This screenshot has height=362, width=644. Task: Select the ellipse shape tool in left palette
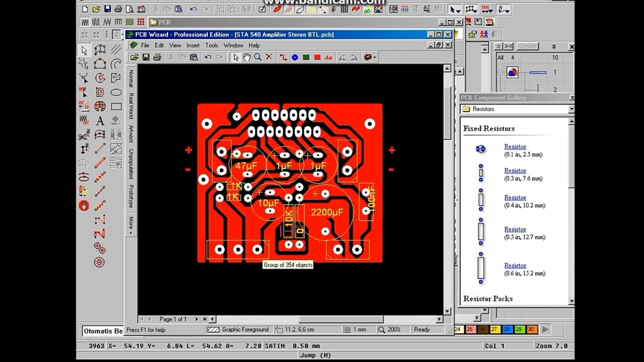point(116,93)
